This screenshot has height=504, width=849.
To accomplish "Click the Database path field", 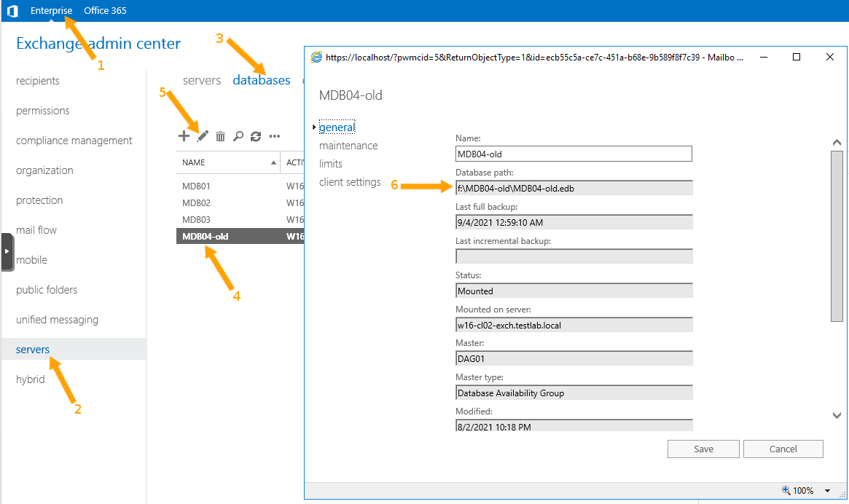I will point(574,188).
